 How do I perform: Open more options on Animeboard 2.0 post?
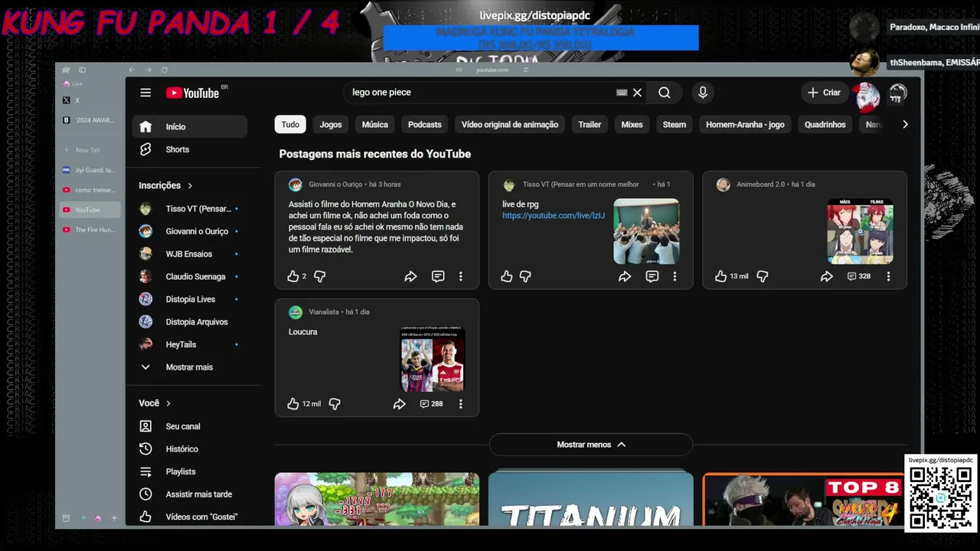coord(888,276)
